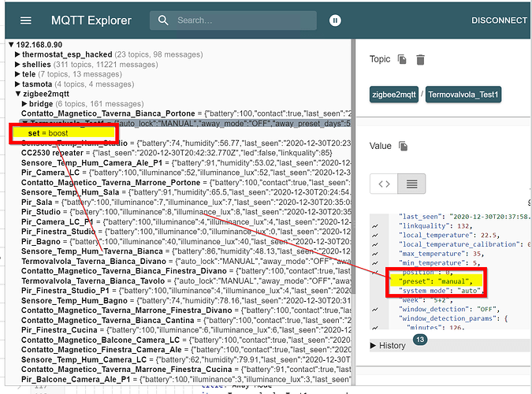Click the search input field
532x394 pixels.
[244, 20]
